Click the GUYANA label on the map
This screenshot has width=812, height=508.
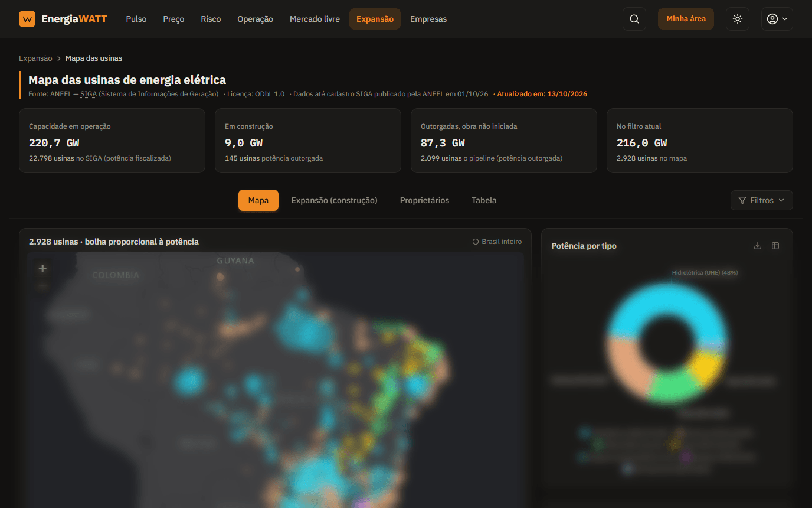(235, 260)
